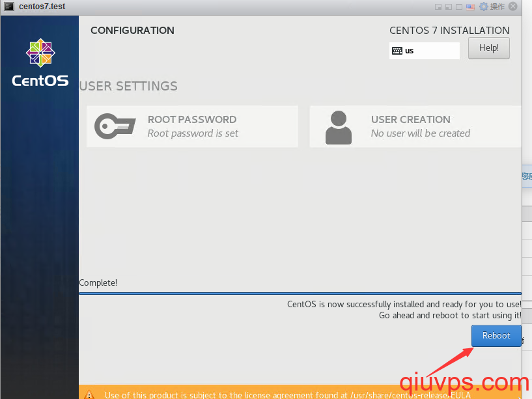Click the 'CentOS is now successfully installed' message
The height and width of the screenshot is (399, 532).
pyautogui.click(x=404, y=304)
